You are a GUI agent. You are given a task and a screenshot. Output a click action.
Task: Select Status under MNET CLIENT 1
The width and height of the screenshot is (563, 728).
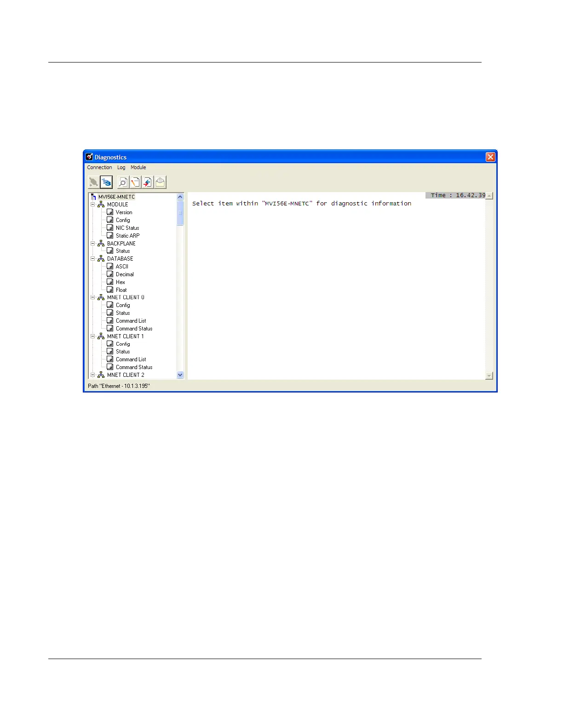point(123,352)
